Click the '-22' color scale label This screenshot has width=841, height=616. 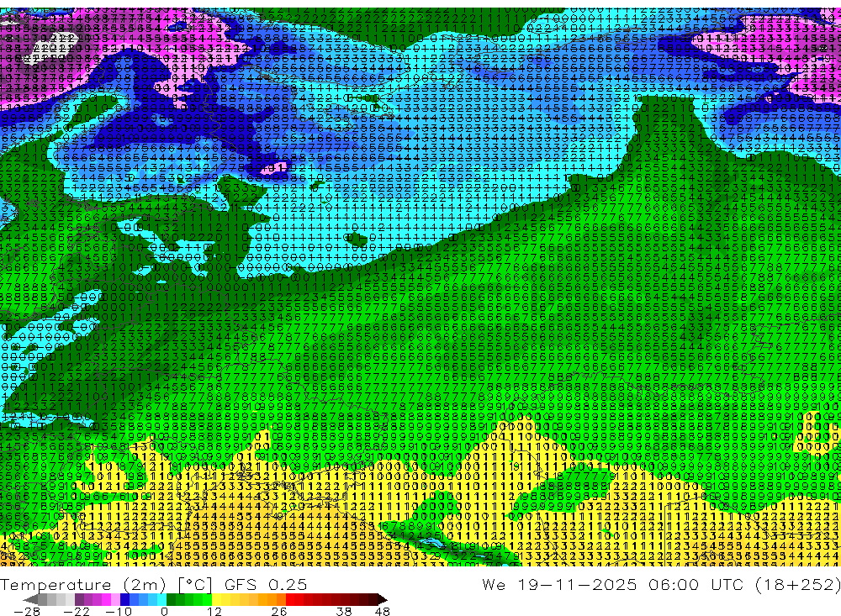coord(77,612)
